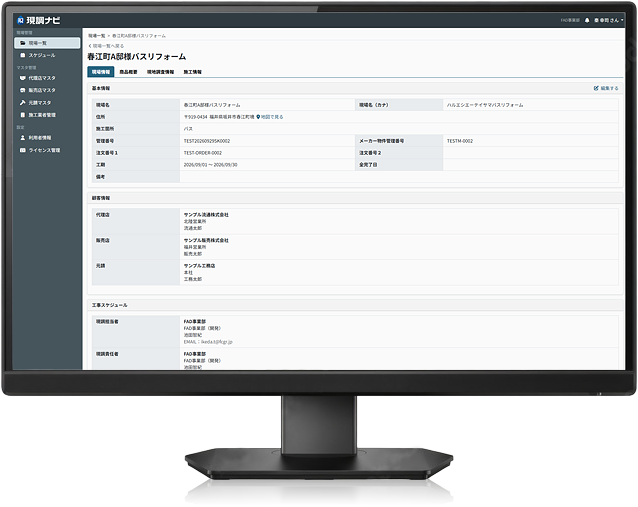638x507 pixels.
Task: Click the 北陸営業所 branch text
Action: coord(194,221)
